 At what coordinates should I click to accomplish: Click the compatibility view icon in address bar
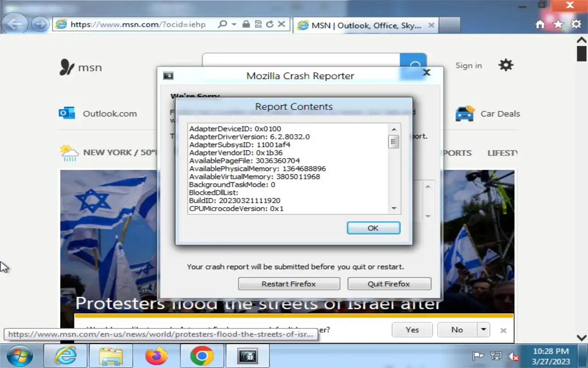pos(258,24)
